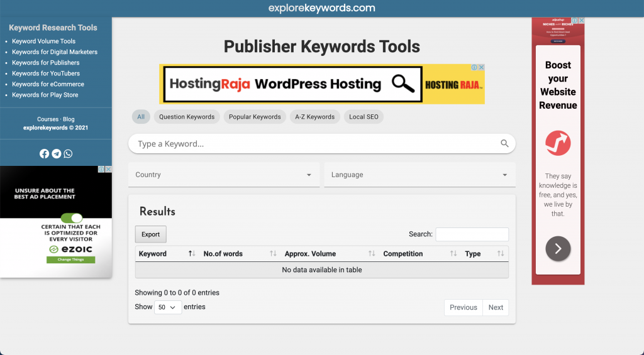The image size is (644, 355).
Task: Open ad info icon on right ad
Action: coord(575,21)
